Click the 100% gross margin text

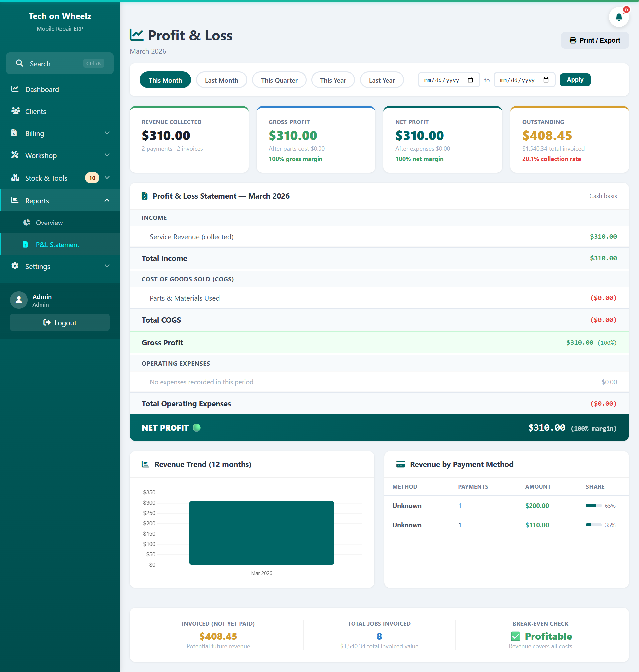(x=295, y=159)
